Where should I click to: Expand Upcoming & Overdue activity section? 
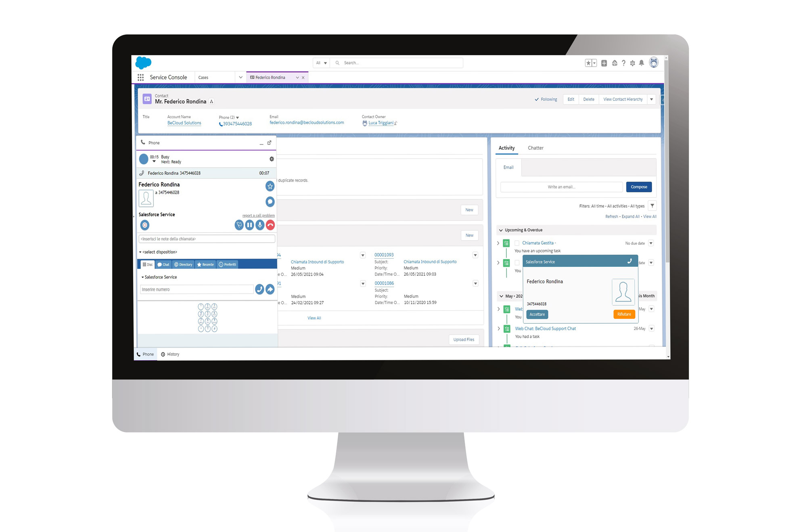pos(502,230)
